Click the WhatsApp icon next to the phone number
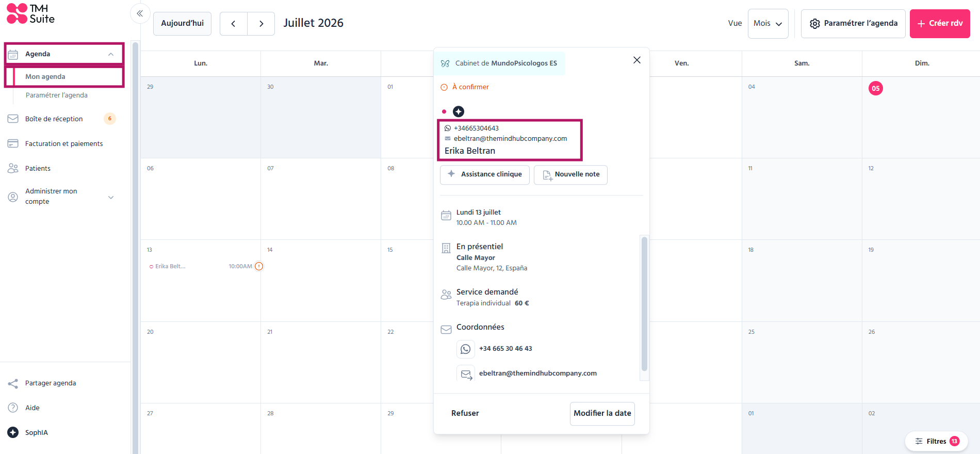Viewport: 980px width, 454px height. 466,349
